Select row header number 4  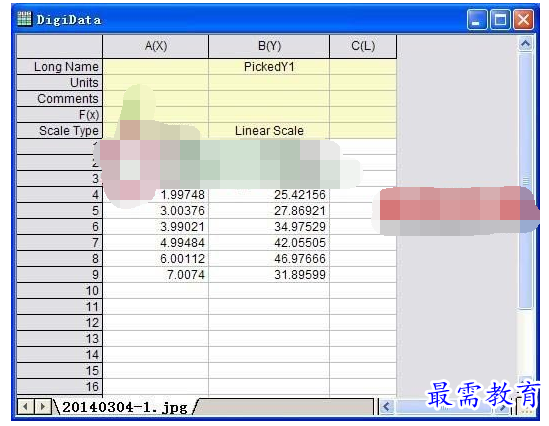tap(60, 195)
